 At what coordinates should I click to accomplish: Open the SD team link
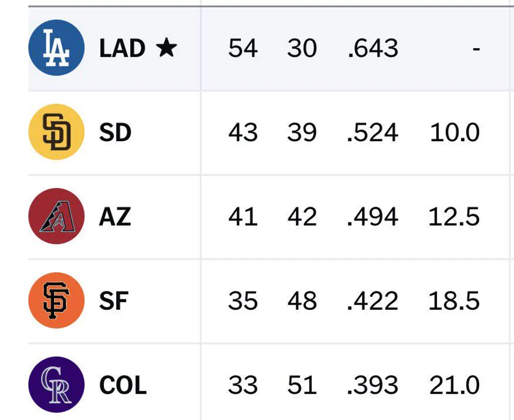pyautogui.click(x=115, y=132)
